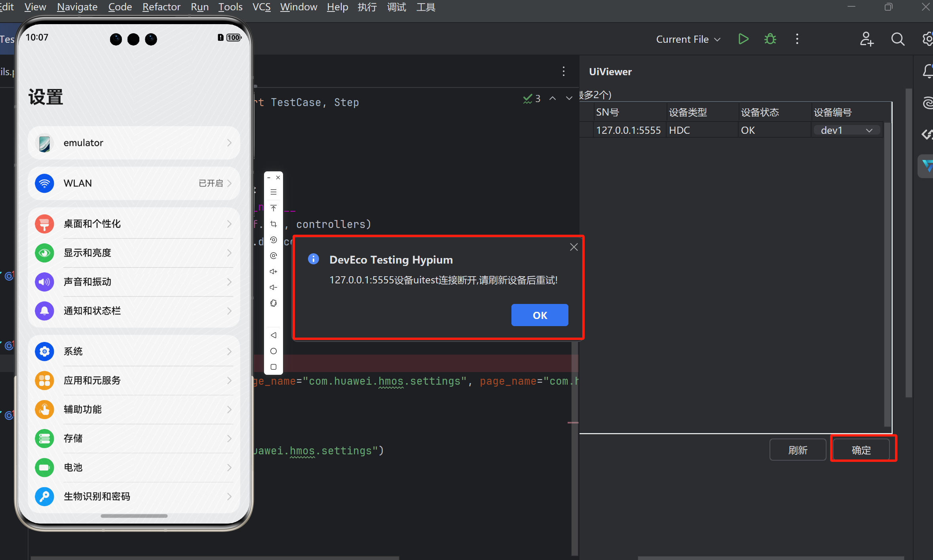
Task: Open WLAN settings row
Action: coord(134,183)
